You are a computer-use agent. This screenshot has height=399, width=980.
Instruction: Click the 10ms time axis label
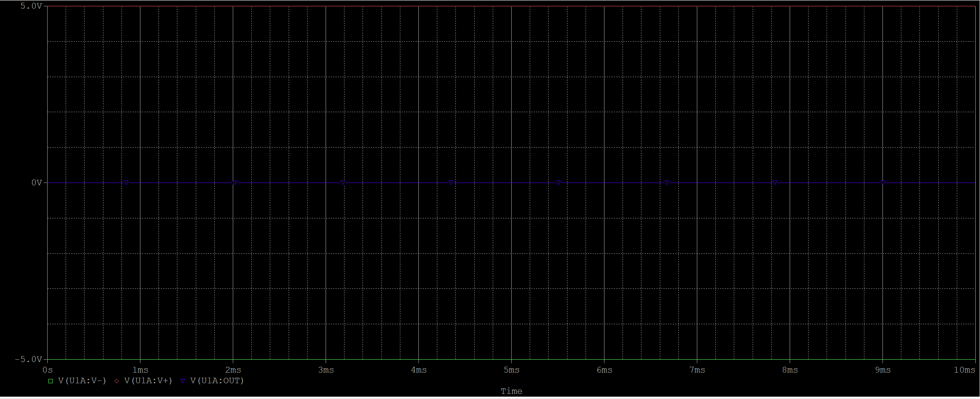[965, 370]
